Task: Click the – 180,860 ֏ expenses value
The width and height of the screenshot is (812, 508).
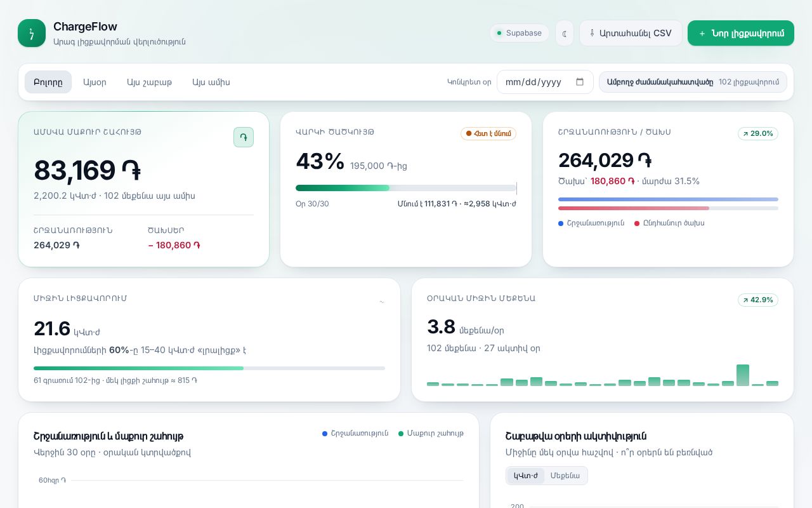Action: coord(174,245)
